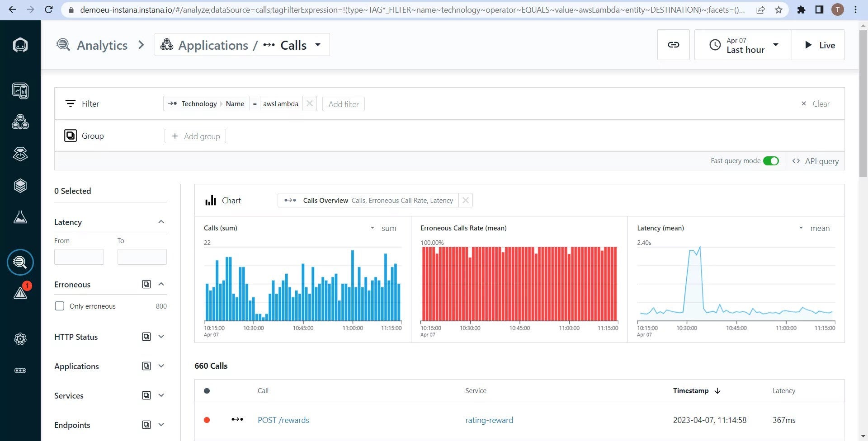
Task: Remove the awsLambda technology filter
Action: pos(310,103)
